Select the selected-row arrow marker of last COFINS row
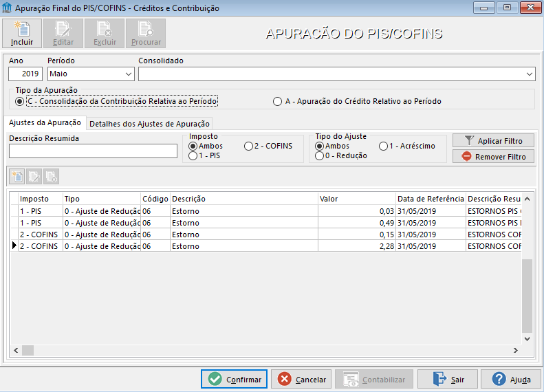This screenshot has height=392, width=544. [x=14, y=246]
